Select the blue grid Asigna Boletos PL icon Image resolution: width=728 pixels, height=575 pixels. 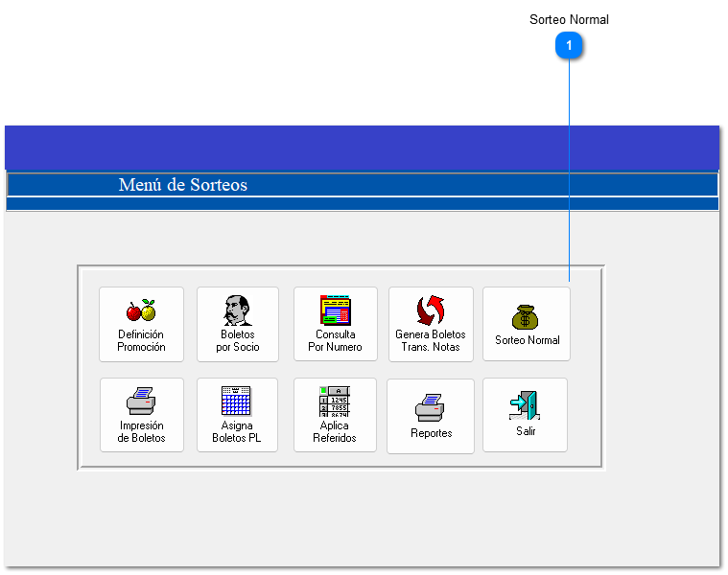point(236,401)
